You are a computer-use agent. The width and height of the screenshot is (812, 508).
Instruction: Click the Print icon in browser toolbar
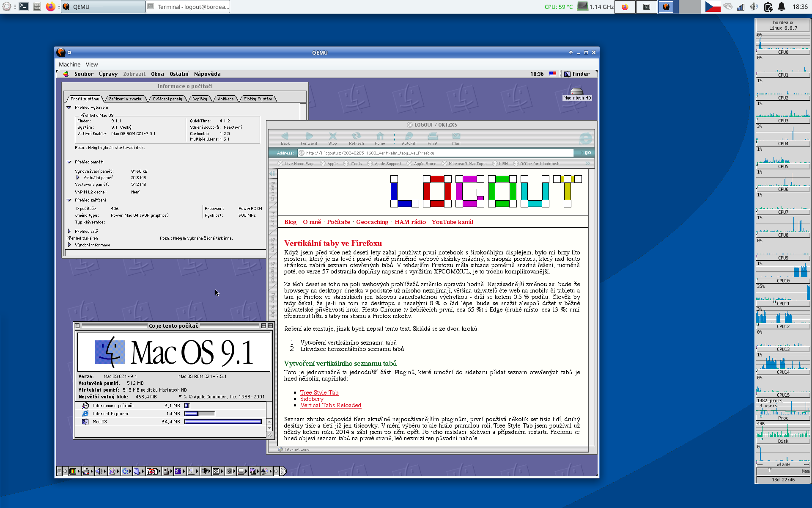432,137
